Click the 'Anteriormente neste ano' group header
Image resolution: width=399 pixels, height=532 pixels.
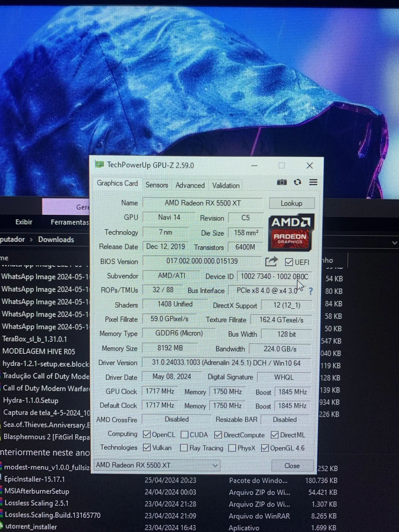pyautogui.click(x=45, y=452)
